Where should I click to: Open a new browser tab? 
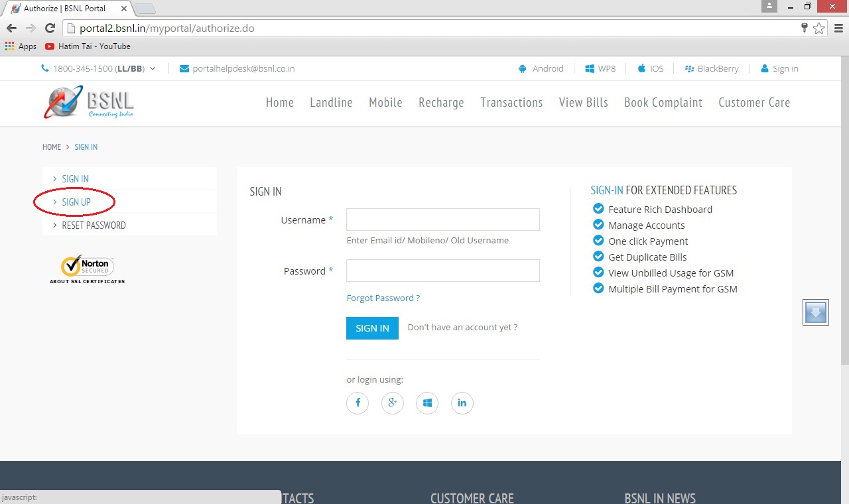tap(145, 9)
